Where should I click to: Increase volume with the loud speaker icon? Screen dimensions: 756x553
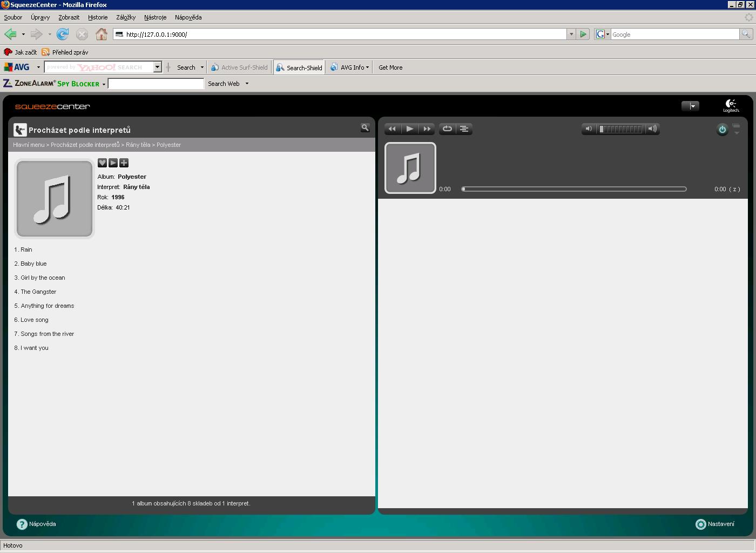[x=652, y=129]
